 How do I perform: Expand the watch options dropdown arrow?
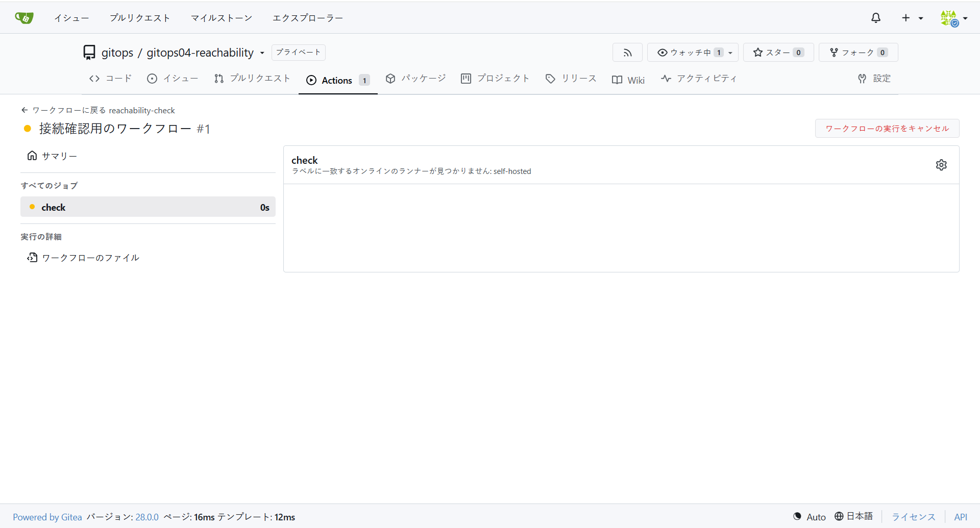tap(731, 53)
